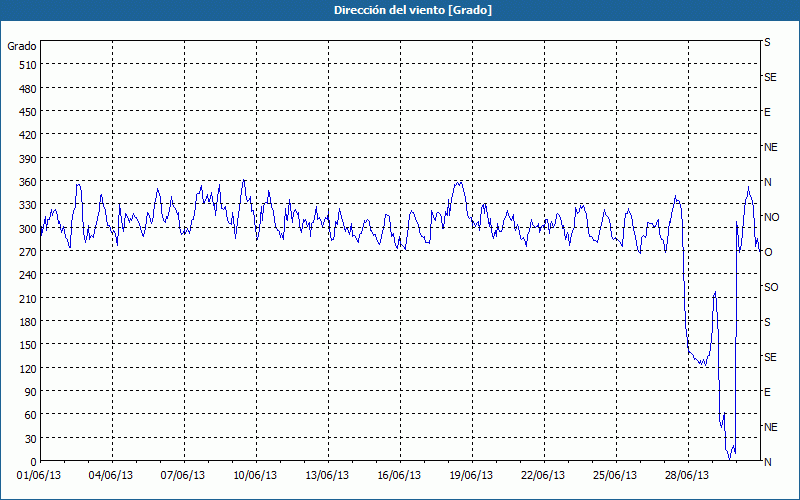This screenshot has height=500, width=800.
Task: Select the 120 degree axis label
Action: [28, 369]
